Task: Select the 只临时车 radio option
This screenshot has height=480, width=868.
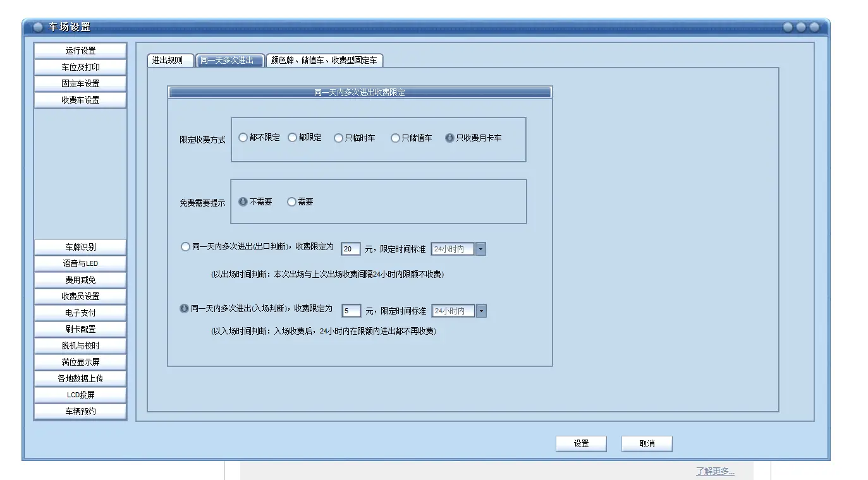Action: point(339,137)
